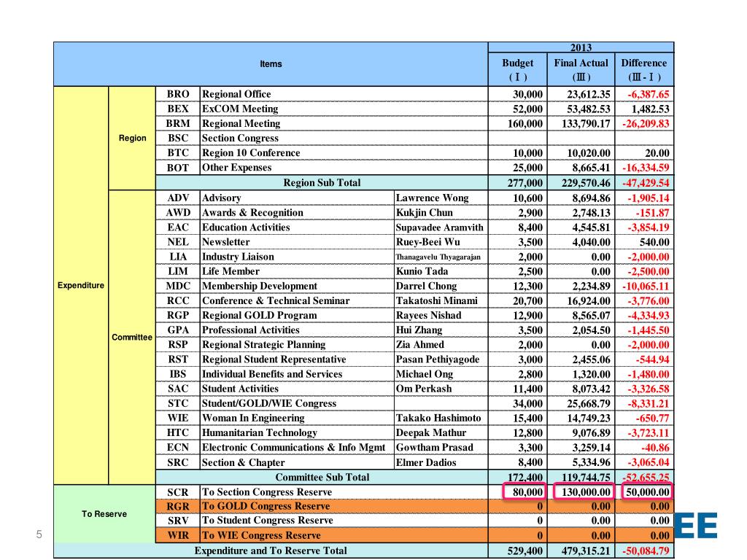Select the highlighted actual value 130,000.00
This screenshot has width=747, height=560.
tap(583, 492)
